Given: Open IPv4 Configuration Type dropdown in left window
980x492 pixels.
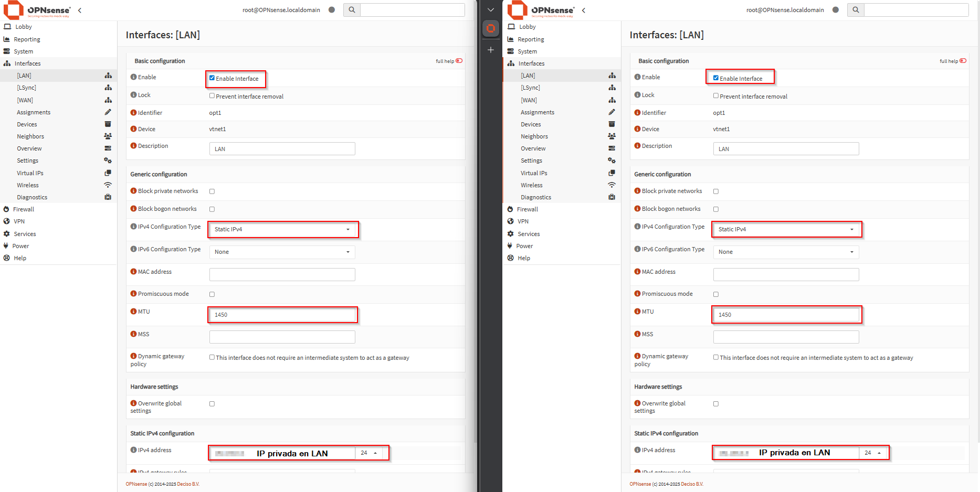Looking at the screenshot, I should 282,229.
